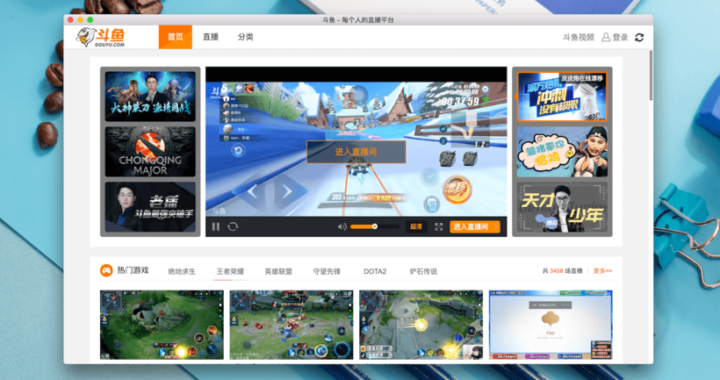Select the Chongqing Major thumbnail
The width and height of the screenshot is (720, 380).
pos(150,152)
